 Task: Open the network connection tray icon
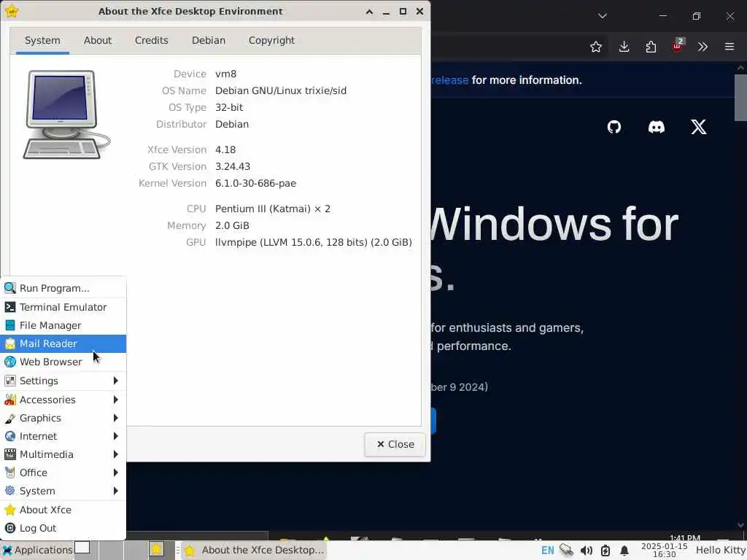click(566, 551)
